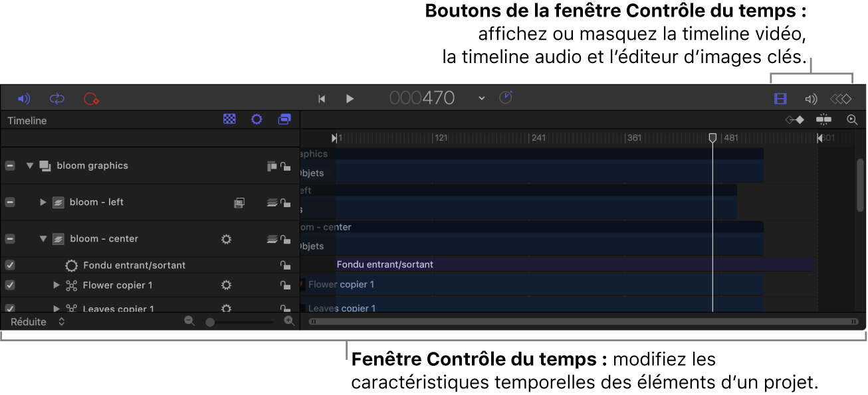Click the checkerboard icon in the Timeline header

click(x=229, y=119)
